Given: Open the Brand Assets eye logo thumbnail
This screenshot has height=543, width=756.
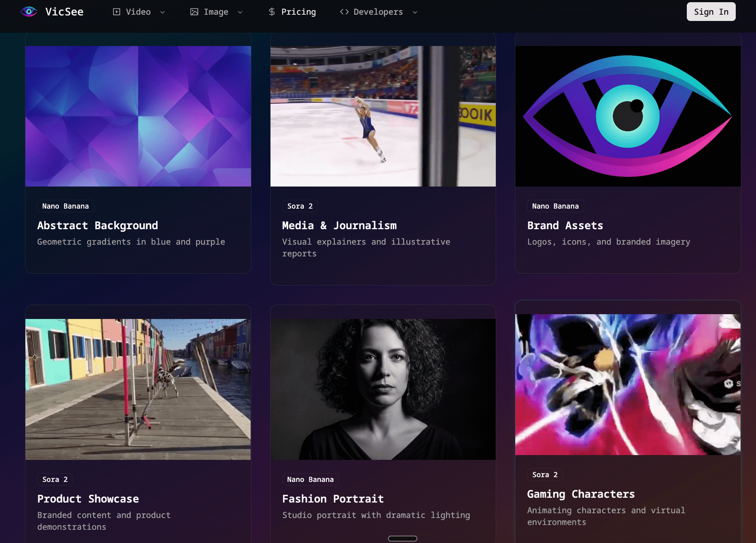Looking at the screenshot, I should pos(628,116).
